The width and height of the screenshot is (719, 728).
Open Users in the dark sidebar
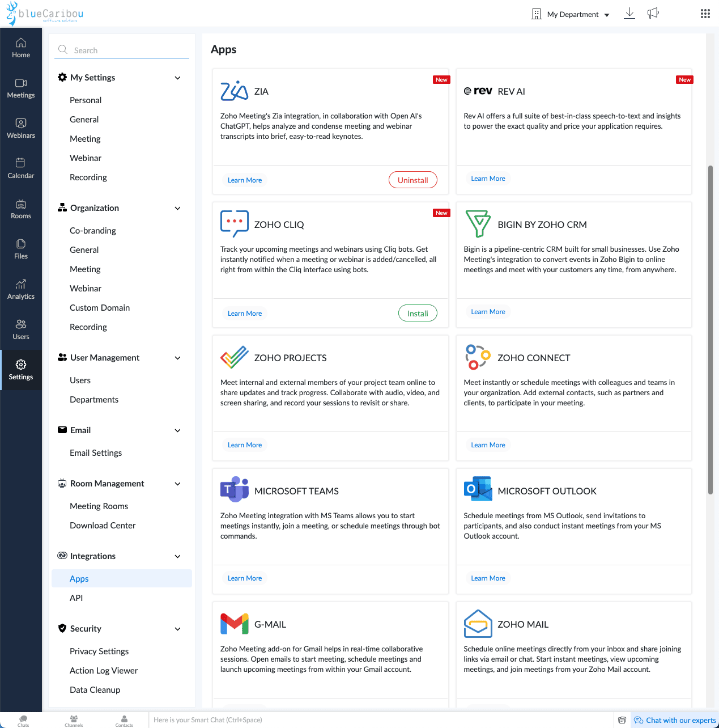tap(21, 329)
